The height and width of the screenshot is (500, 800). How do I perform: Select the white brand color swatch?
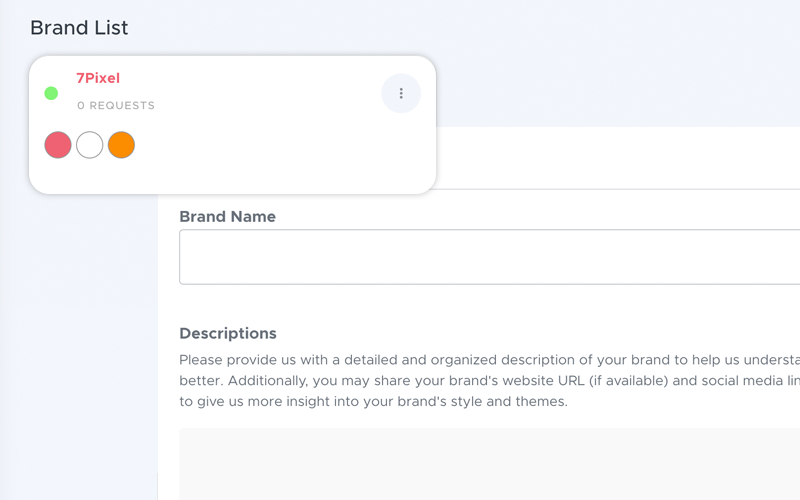89,145
